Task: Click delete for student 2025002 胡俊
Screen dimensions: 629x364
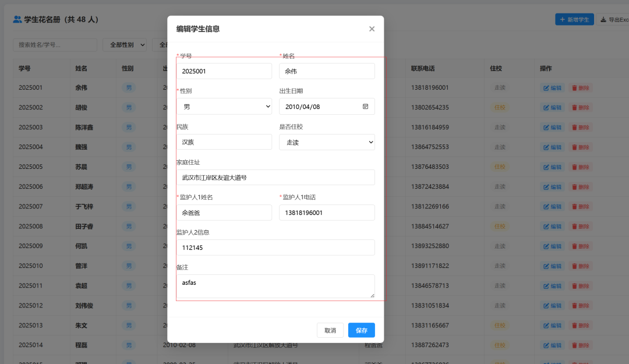Action: (581, 108)
